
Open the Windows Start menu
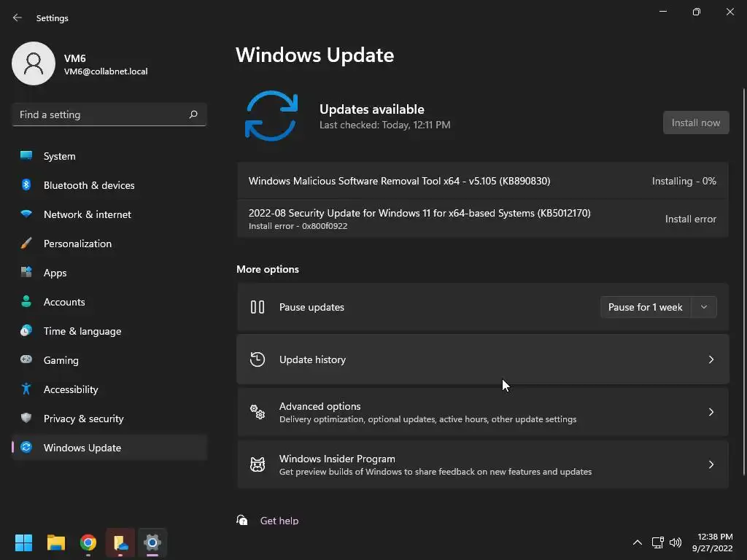[x=23, y=542]
